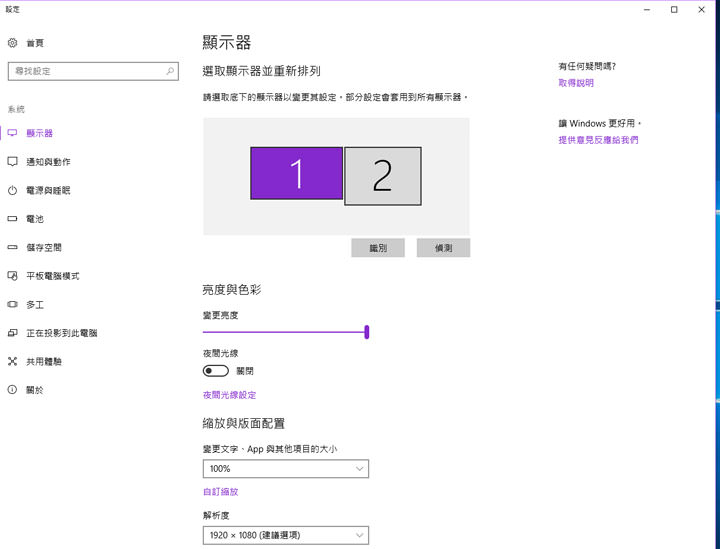Image resolution: width=720 pixels, height=549 pixels.
Task: Click the storage icon next to 儲存空間
Action: click(12, 247)
